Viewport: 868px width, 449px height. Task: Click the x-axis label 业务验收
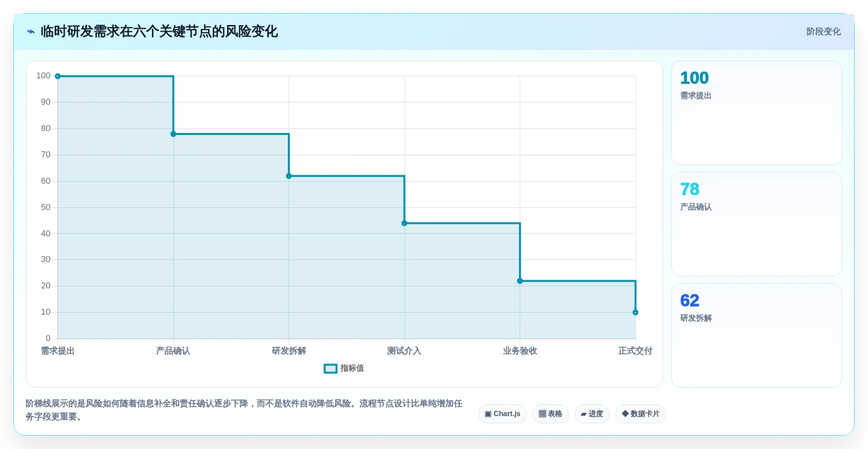click(x=520, y=351)
